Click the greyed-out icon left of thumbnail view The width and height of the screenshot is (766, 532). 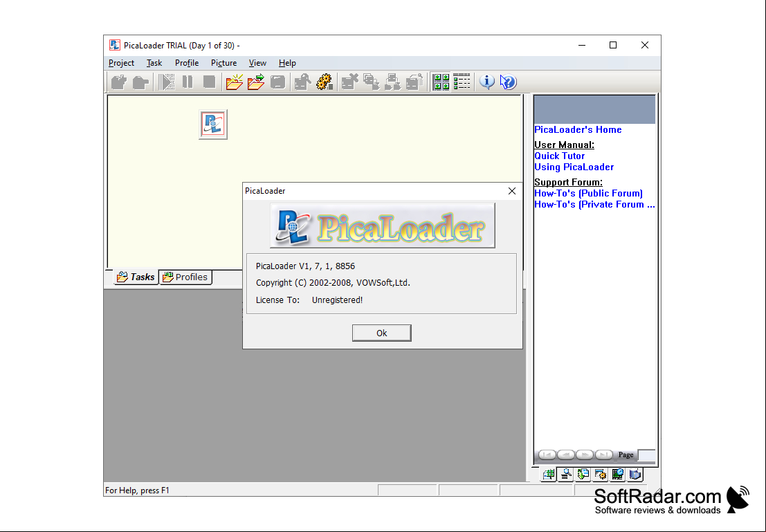pyautogui.click(x=414, y=82)
